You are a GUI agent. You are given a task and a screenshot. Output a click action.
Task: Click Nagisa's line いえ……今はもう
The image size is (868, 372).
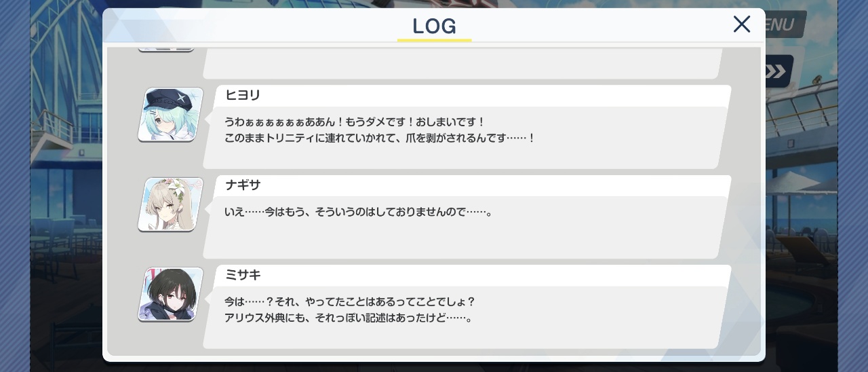click(358, 212)
